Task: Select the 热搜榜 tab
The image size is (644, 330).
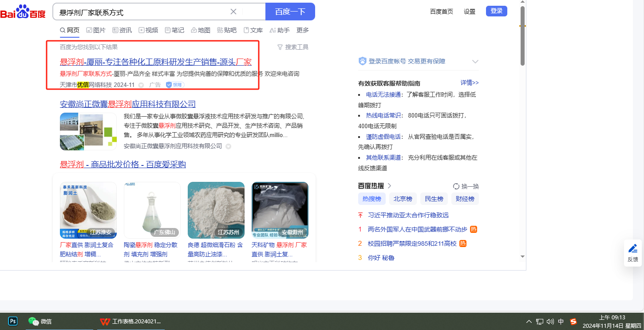Action: [x=372, y=199]
